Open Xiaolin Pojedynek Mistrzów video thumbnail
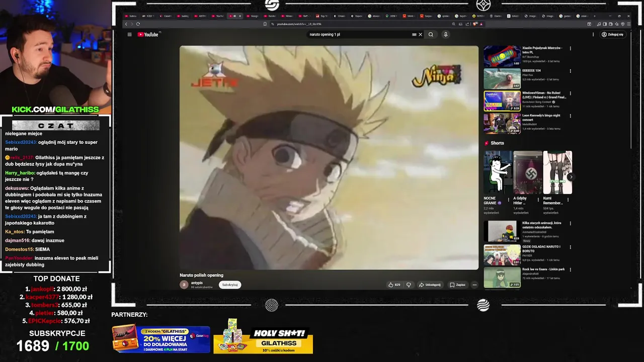 (x=502, y=56)
